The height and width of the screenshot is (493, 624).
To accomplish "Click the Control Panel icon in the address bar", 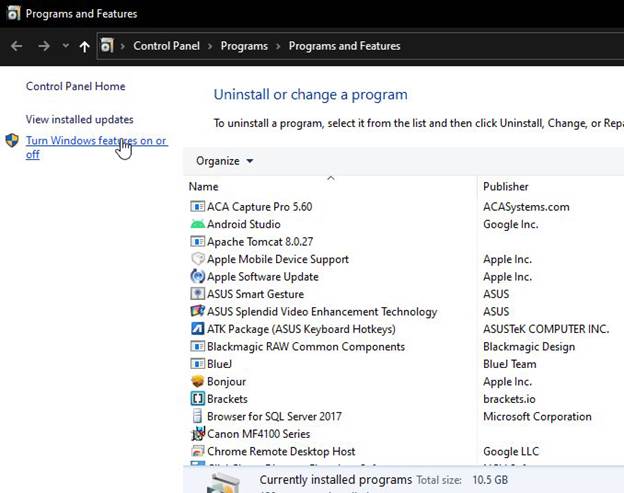I will point(107,45).
